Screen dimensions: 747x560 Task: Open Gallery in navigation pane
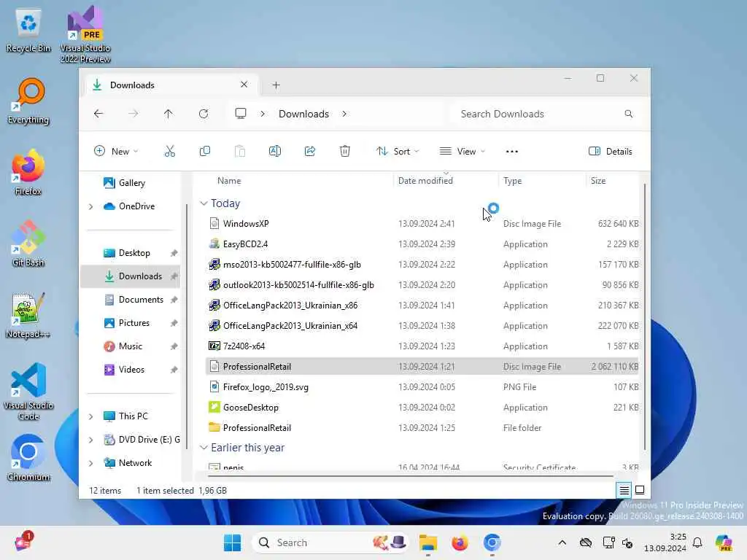tap(131, 183)
